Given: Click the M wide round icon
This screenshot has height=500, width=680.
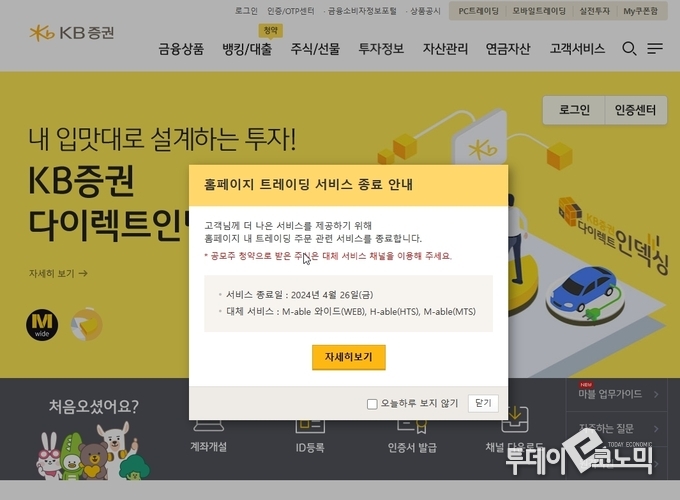Looking at the screenshot, I should pyautogui.click(x=42, y=325).
